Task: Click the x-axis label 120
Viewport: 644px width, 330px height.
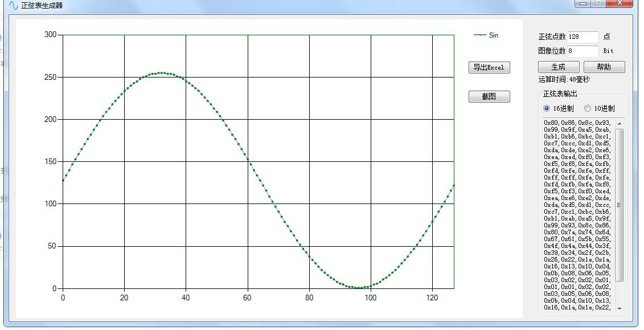Action: (x=432, y=298)
